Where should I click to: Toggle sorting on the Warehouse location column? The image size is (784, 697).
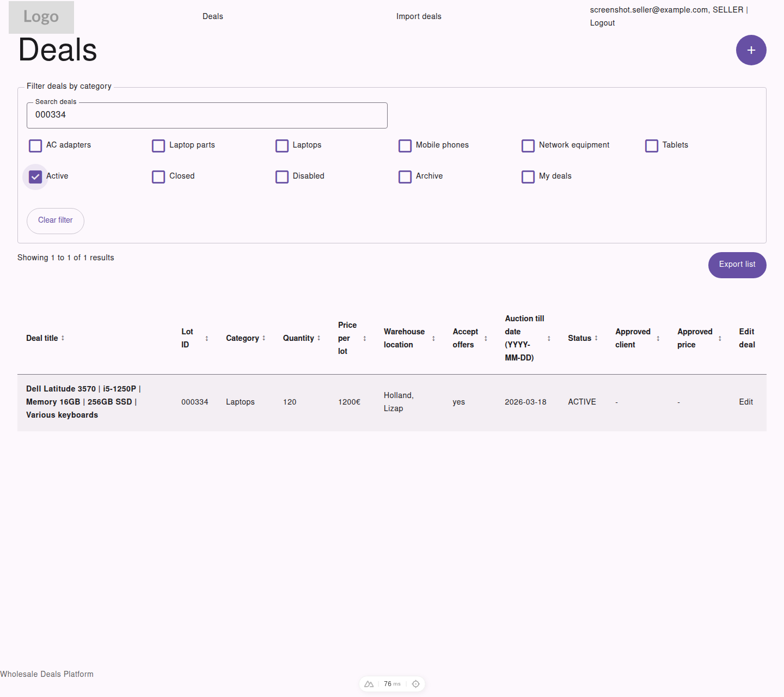[433, 338]
